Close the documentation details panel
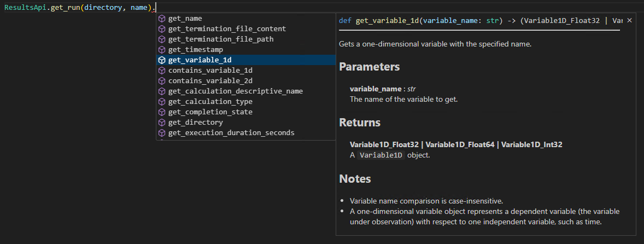The width and height of the screenshot is (644, 244). click(629, 20)
